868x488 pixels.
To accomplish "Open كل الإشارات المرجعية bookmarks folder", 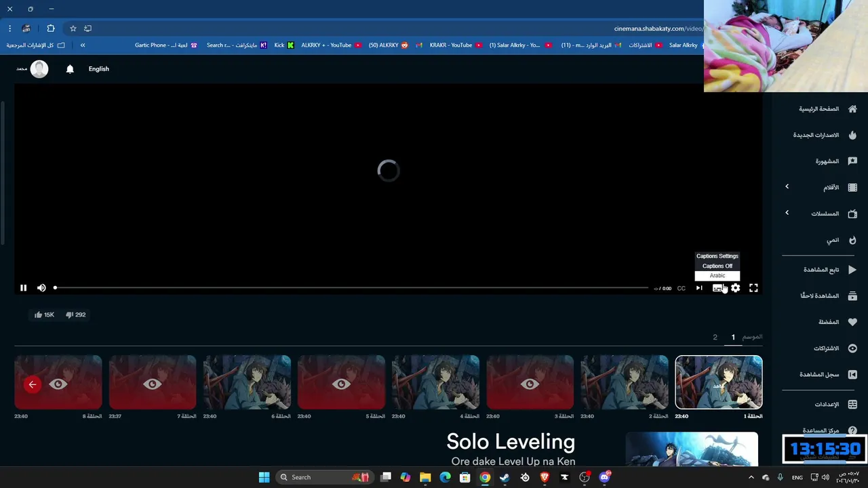I will (35, 45).
